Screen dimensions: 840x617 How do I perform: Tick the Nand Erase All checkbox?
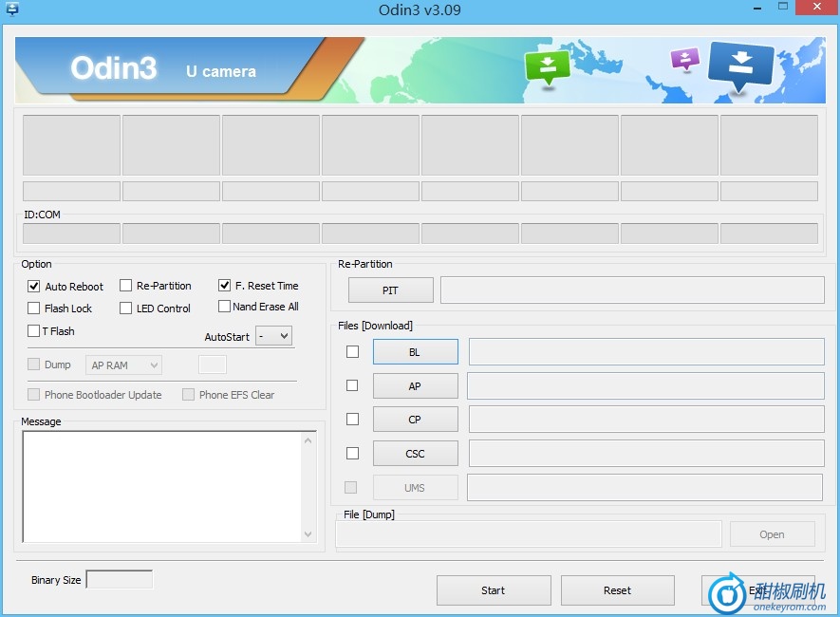click(x=225, y=307)
